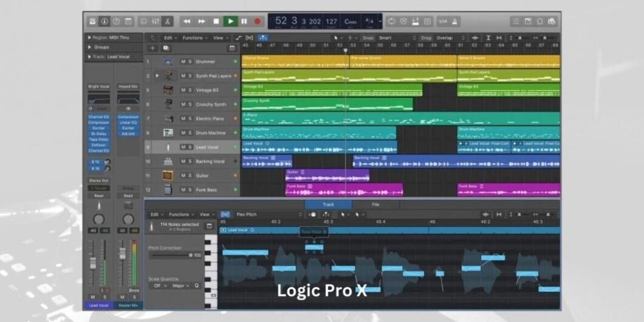Open the Scale Quantize Major dropdown
644x322 pixels.
pyautogui.click(x=181, y=285)
